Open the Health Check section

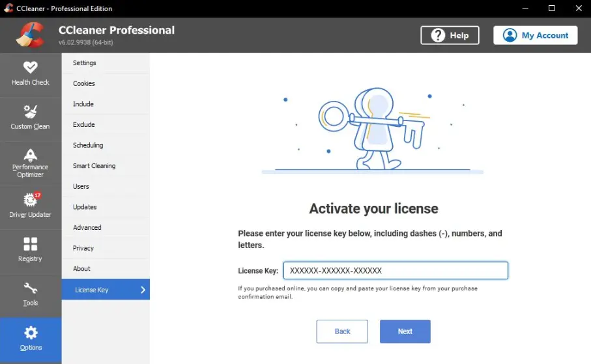pos(31,74)
